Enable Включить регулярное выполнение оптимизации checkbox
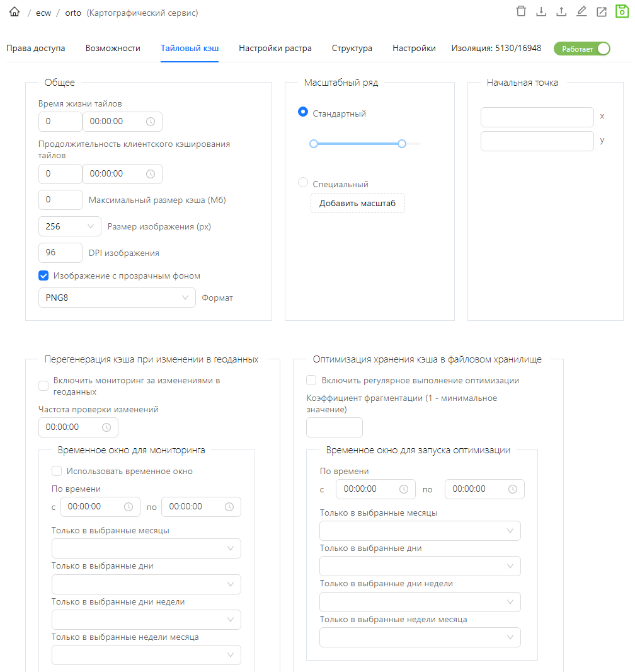 (311, 380)
